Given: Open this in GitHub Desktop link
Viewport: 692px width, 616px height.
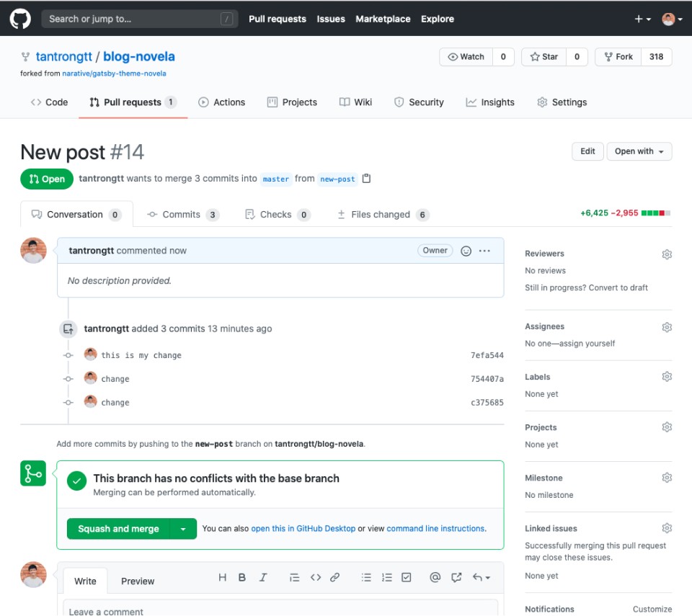Looking at the screenshot, I should (x=303, y=529).
